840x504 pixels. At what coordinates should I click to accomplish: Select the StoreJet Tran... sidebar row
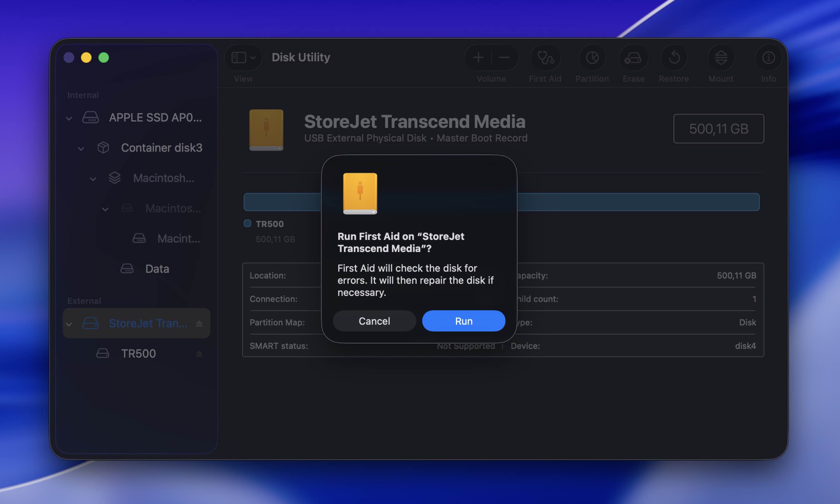(x=136, y=323)
